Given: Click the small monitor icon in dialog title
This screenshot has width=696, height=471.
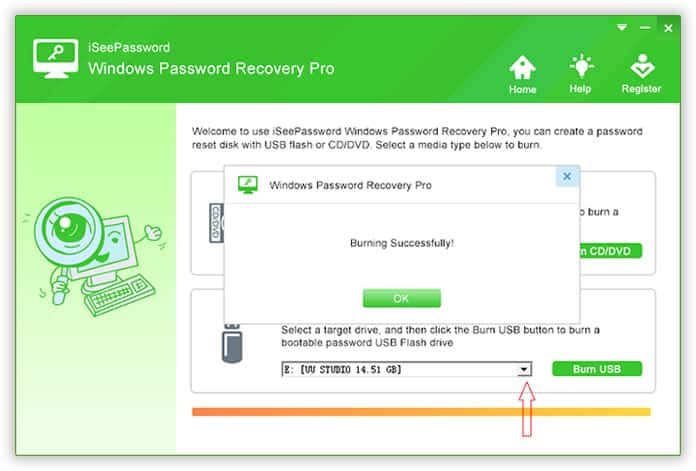Looking at the screenshot, I should [248, 185].
